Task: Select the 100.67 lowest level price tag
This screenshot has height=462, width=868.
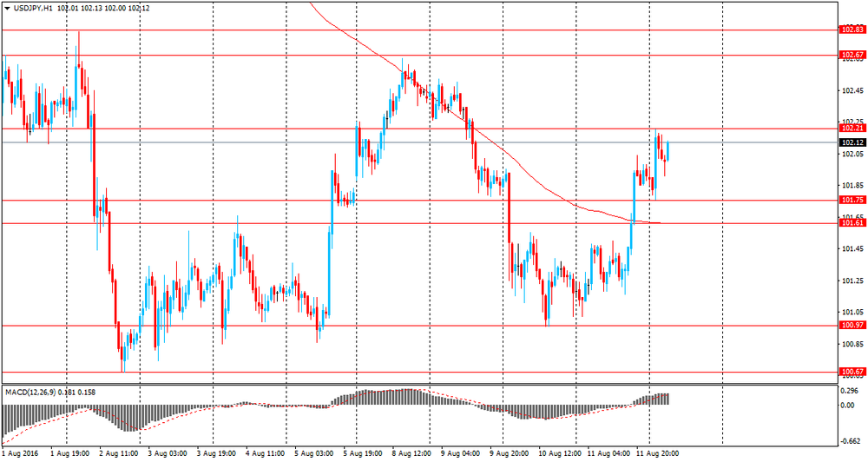Action: pos(852,372)
